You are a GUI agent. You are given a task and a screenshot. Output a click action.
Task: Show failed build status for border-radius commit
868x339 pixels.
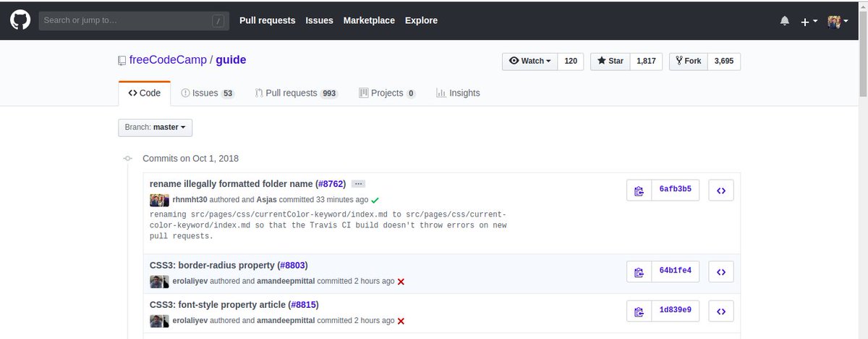coord(401,281)
